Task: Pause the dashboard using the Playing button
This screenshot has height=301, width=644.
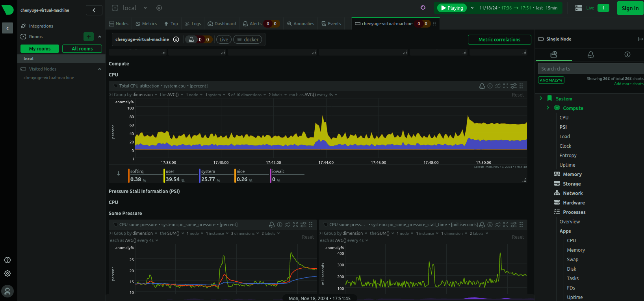Action: [x=451, y=8]
